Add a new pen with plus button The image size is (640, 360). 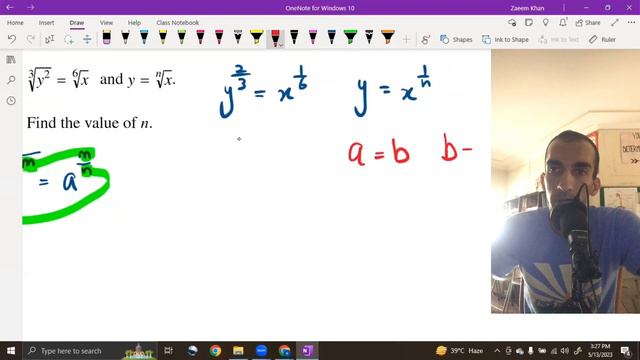pyautogui.click(x=406, y=40)
